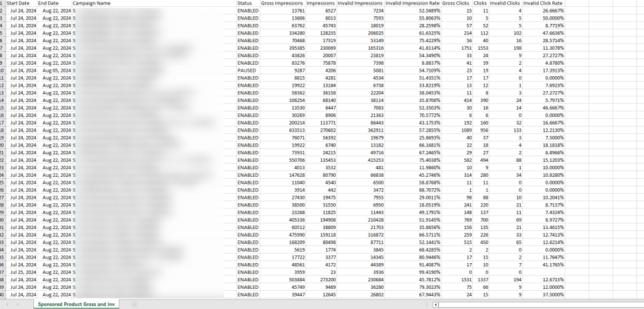Select impressions cell 273200
The width and height of the screenshot is (644, 309).
pos(321,279)
